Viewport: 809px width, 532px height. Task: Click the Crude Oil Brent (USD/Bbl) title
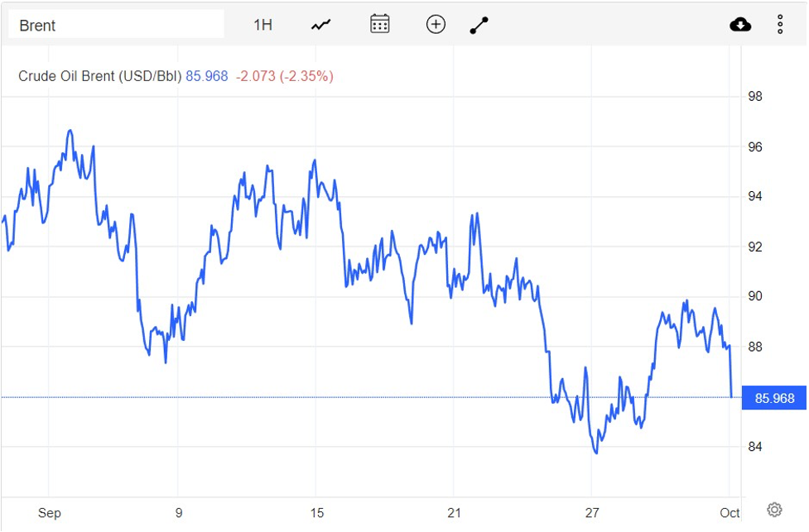[x=100, y=76]
